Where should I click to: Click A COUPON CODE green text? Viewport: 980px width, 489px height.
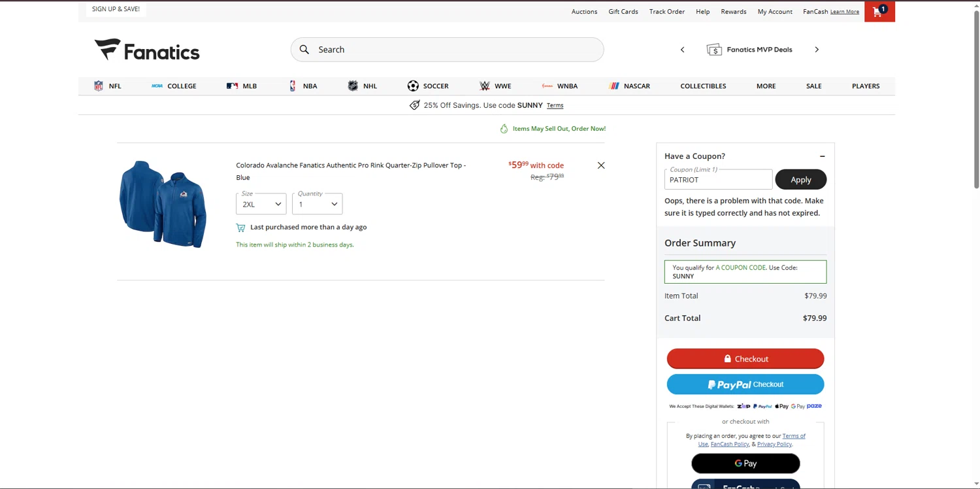tap(740, 268)
